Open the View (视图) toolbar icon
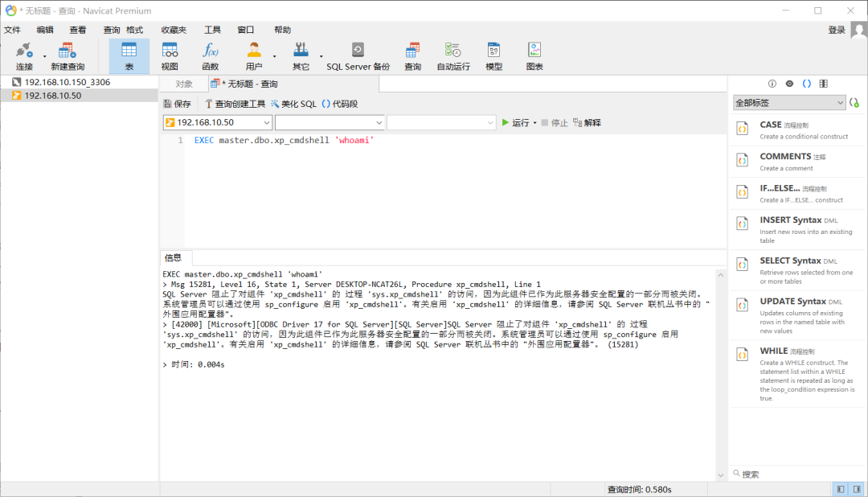868x497 pixels. pos(170,56)
